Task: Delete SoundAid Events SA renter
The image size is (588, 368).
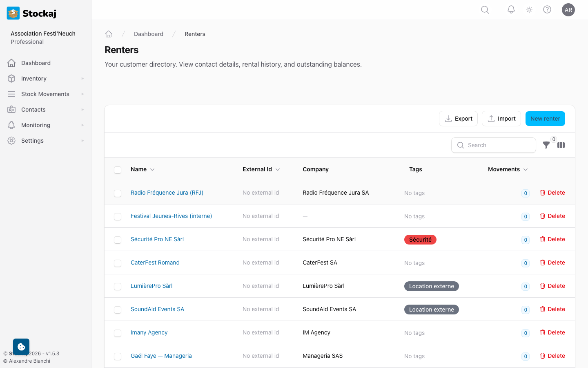Action: 552,309
